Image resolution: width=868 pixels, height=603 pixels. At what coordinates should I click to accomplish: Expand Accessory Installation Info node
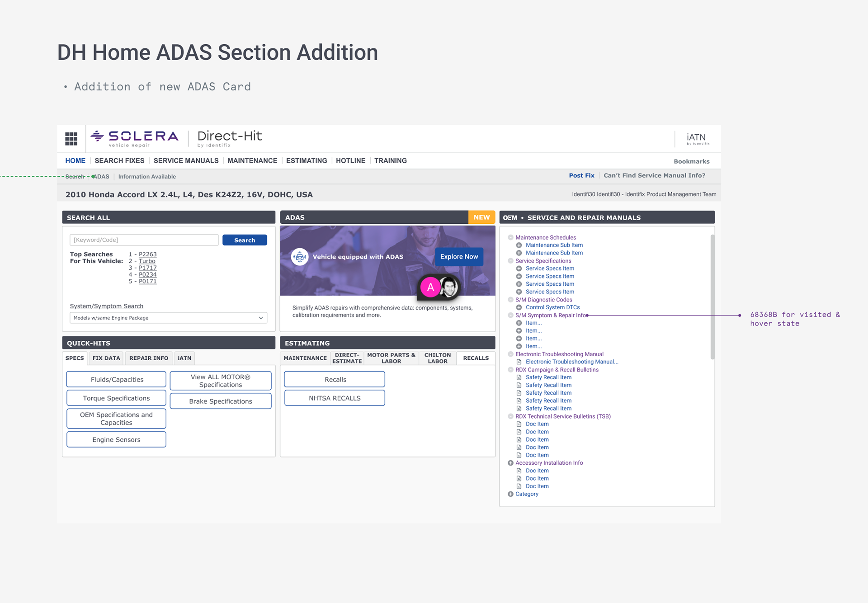[510, 463]
